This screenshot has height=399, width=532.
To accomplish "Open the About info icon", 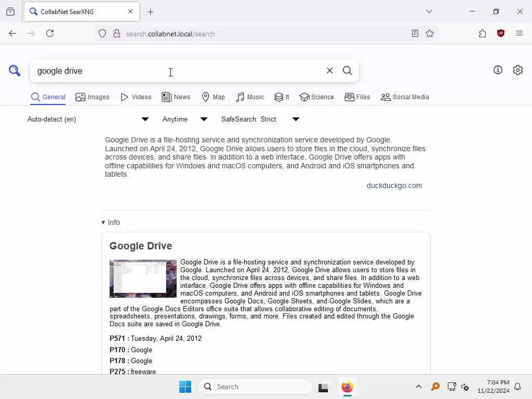I will (x=498, y=70).
